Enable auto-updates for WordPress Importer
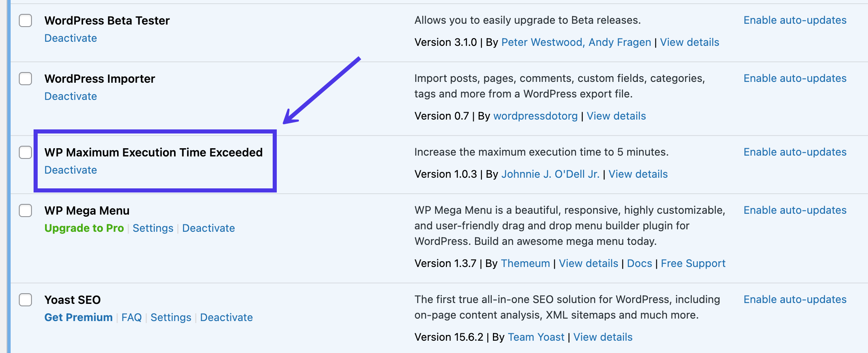Image resolution: width=868 pixels, height=353 pixels. [795, 78]
